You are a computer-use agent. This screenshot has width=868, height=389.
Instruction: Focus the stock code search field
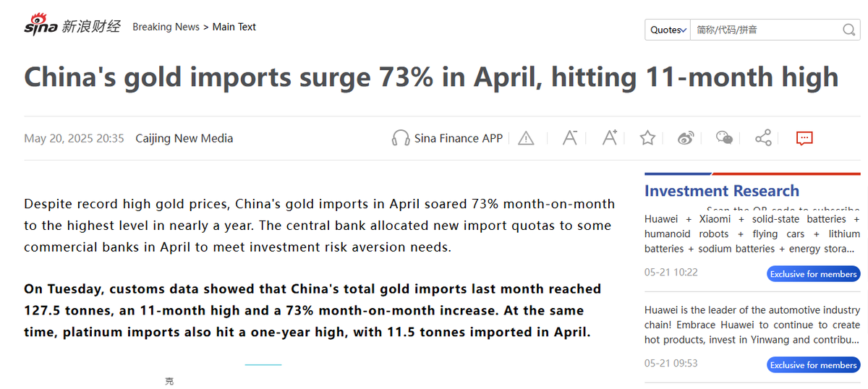click(x=765, y=30)
